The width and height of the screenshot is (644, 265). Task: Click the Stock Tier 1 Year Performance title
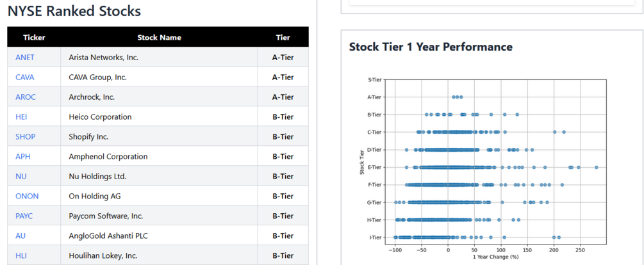click(431, 47)
